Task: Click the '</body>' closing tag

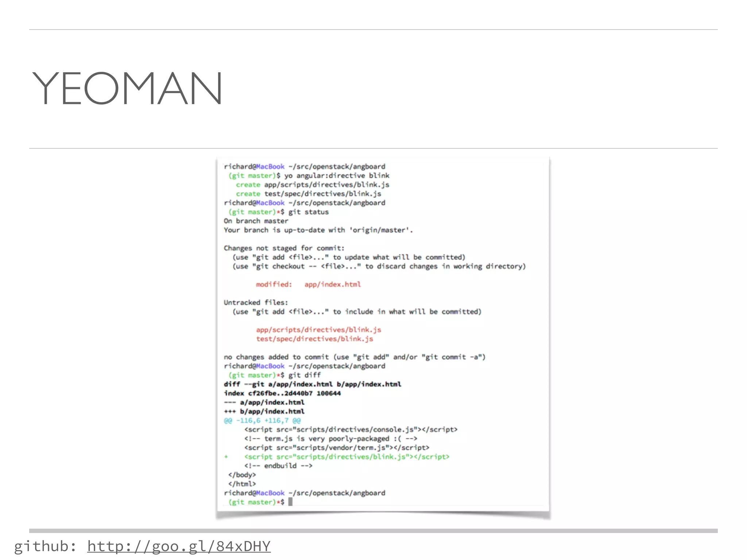Action: coord(242,475)
